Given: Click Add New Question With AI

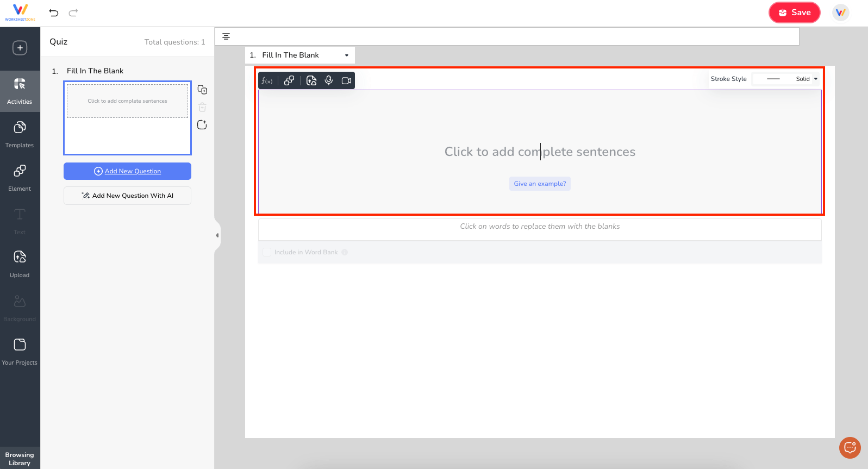Looking at the screenshot, I should [x=128, y=196].
